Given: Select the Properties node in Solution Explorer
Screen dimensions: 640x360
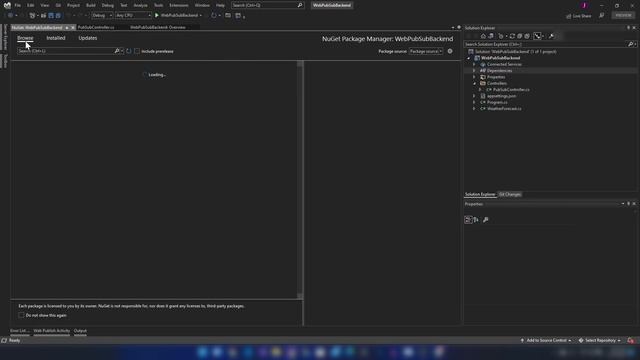Looking at the screenshot, I should [496, 77].
